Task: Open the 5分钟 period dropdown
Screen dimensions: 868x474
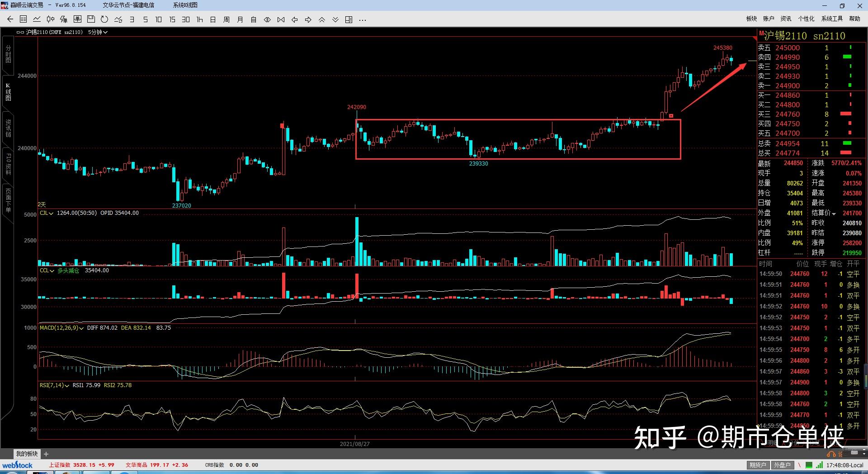Action: coord(97,32)
